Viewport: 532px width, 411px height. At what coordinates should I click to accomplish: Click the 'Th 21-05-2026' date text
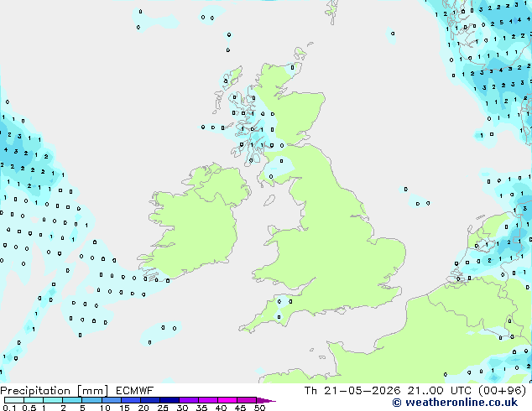pos(352,391)
